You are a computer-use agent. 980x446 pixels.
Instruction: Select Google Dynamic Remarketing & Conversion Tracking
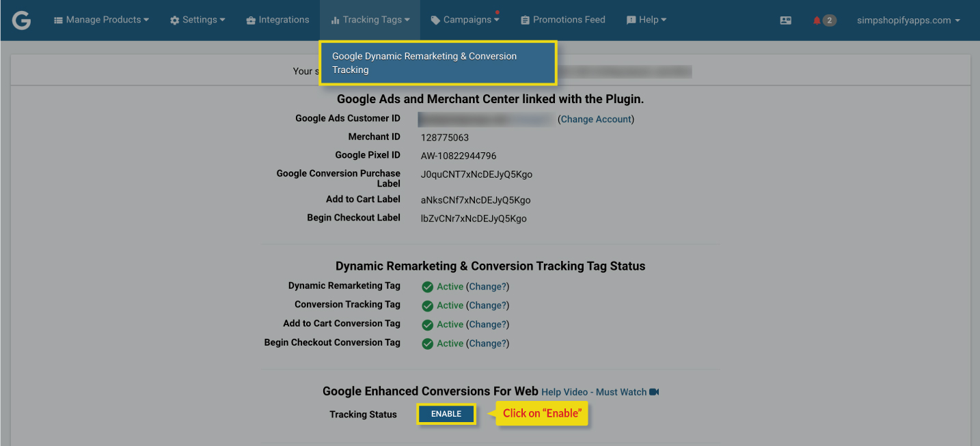pyautogui.click(x=438, y=63)
